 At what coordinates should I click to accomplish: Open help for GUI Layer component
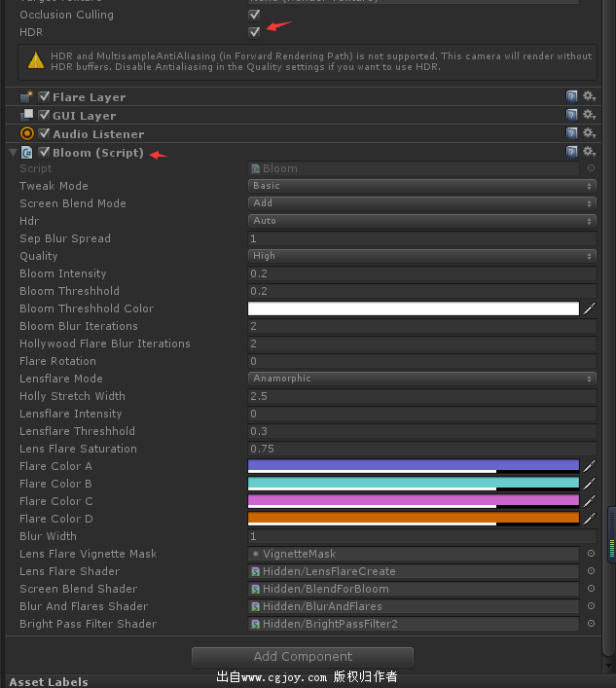point(571,115)
